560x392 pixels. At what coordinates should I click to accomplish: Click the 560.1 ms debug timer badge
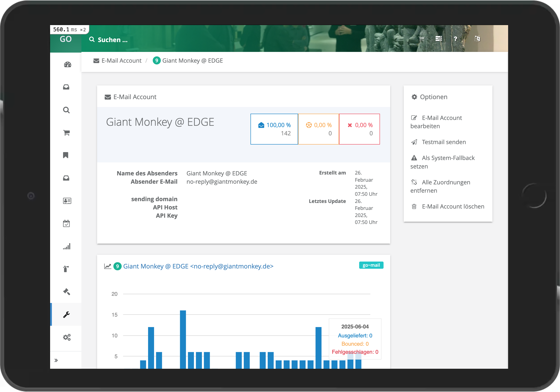point(69,30)
